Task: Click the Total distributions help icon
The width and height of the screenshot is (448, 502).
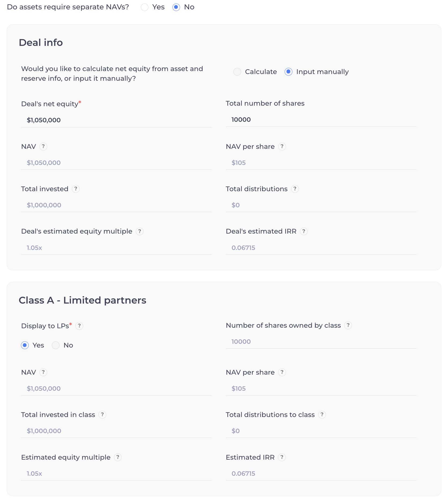Action: (295, 189)
